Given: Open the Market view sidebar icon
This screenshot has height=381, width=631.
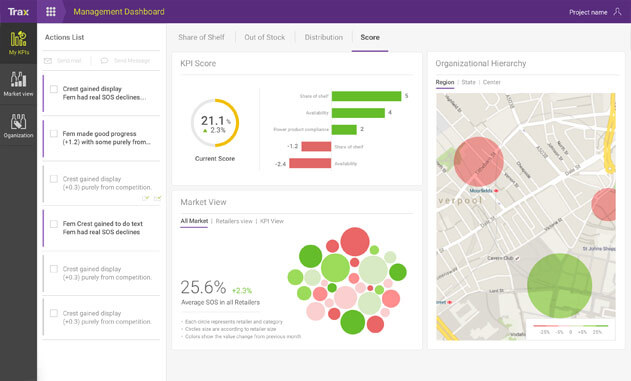Looking at the screenshot, I should [x=19, y=84].
